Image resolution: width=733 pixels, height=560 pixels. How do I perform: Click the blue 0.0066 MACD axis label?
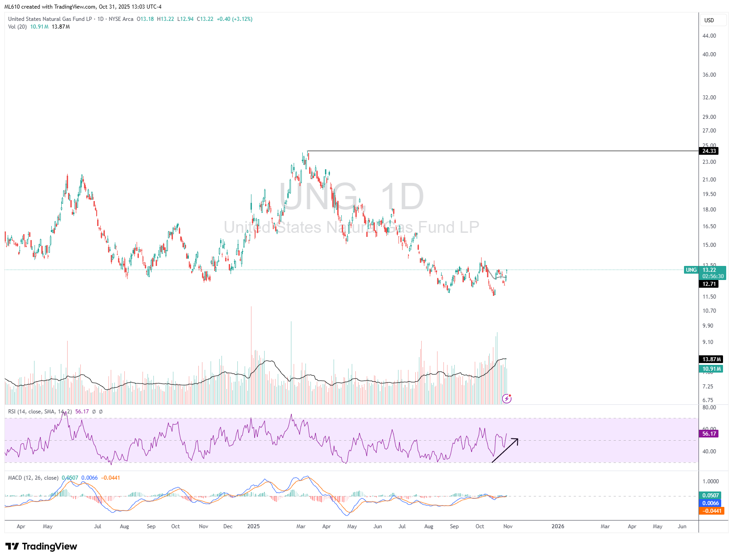coord(710,503)
